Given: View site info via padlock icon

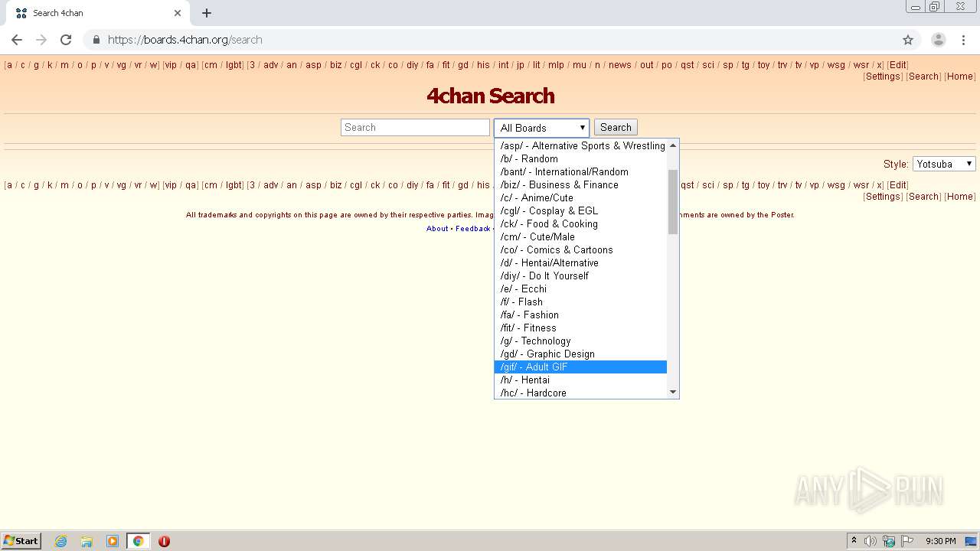Looking at the screenshot, I should pos(96,40).
